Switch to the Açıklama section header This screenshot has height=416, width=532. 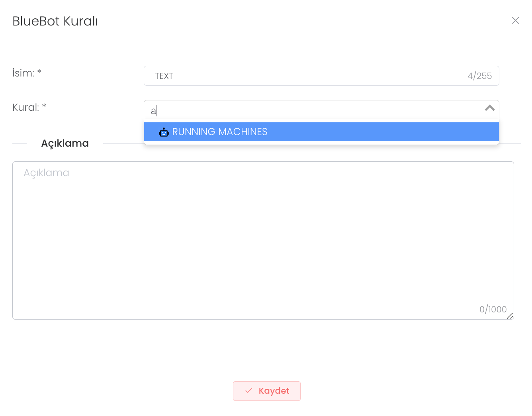click(x=65, y=143)
